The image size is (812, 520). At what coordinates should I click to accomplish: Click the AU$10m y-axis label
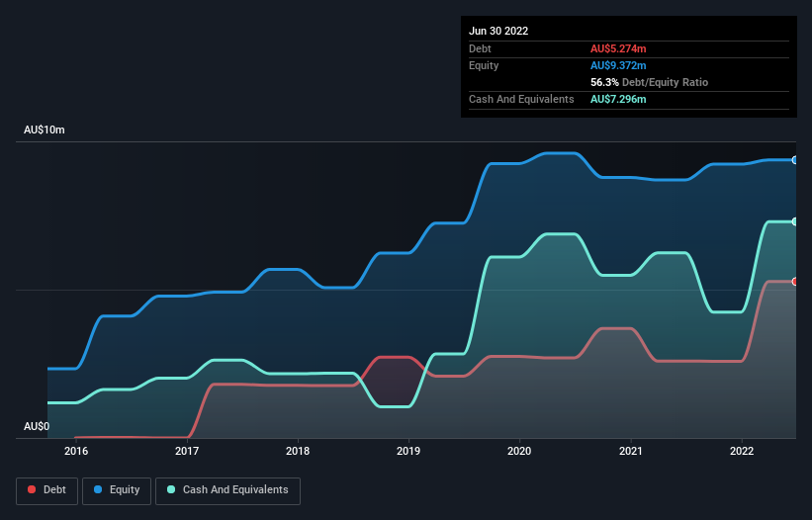[45, 130]
